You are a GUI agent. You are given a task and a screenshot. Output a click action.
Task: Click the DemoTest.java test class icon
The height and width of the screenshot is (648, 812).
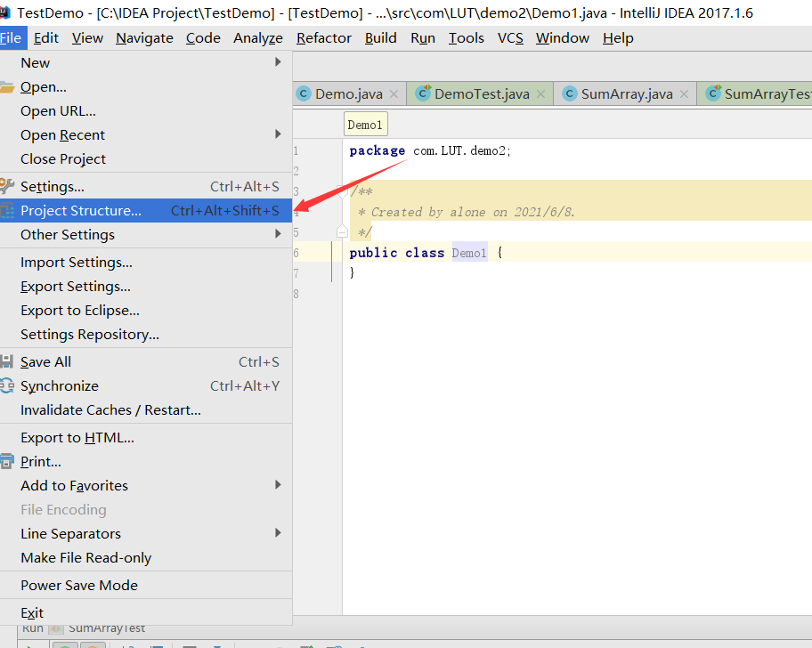click(x=423, y=93)
